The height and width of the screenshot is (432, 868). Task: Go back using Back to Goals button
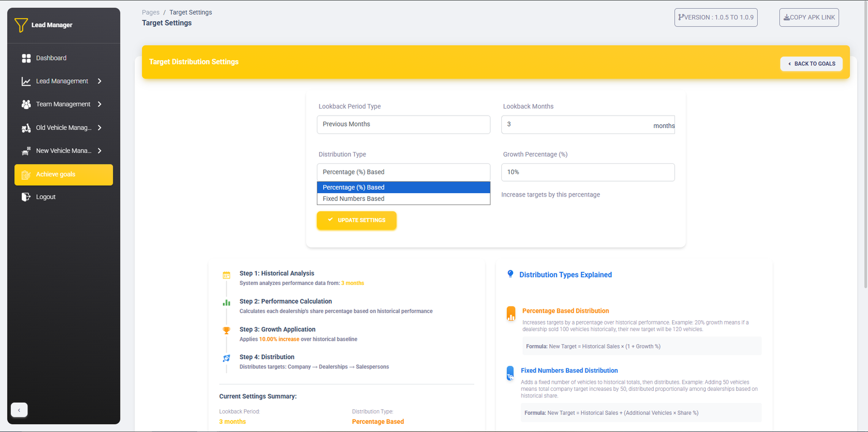811,64
